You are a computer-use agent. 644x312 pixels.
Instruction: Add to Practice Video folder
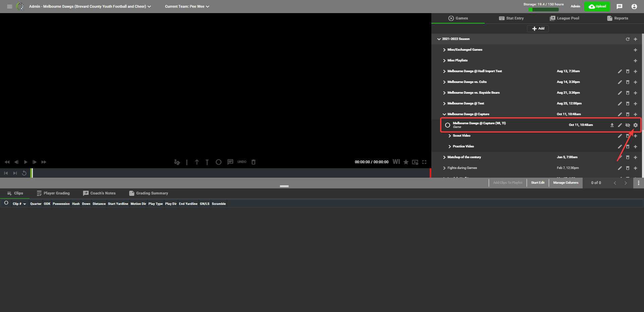pos(635,146)
